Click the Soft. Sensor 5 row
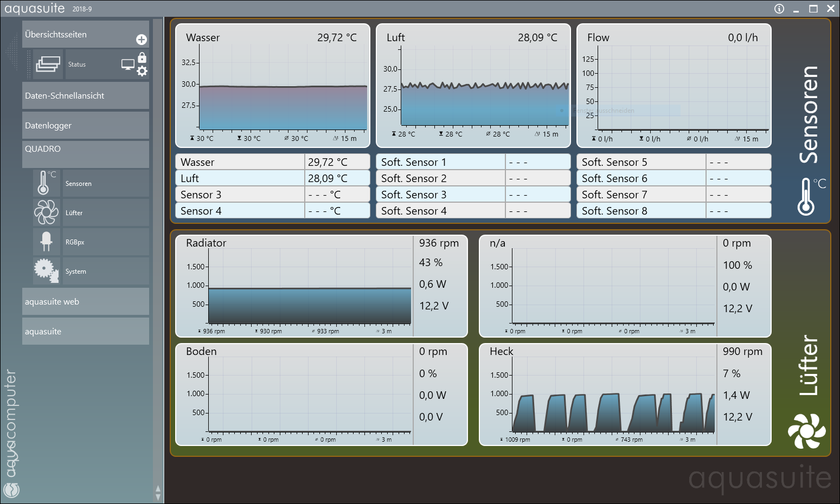 click(x=674, y=162)
